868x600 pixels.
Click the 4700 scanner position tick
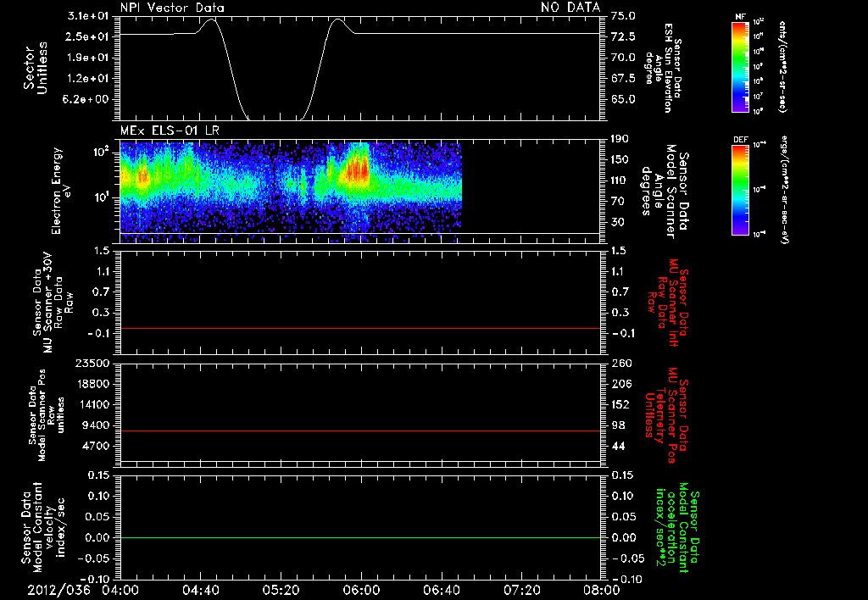point(95,446)
